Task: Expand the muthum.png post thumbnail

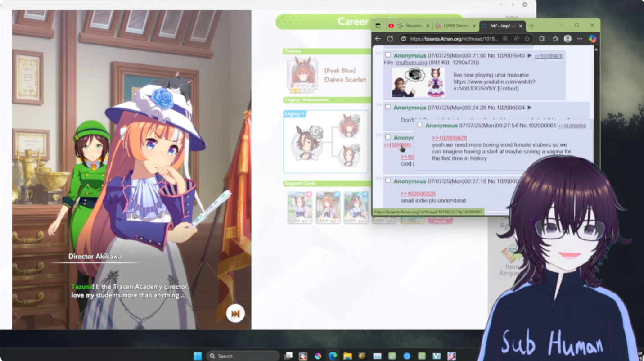Action: [x=418, y=82]
